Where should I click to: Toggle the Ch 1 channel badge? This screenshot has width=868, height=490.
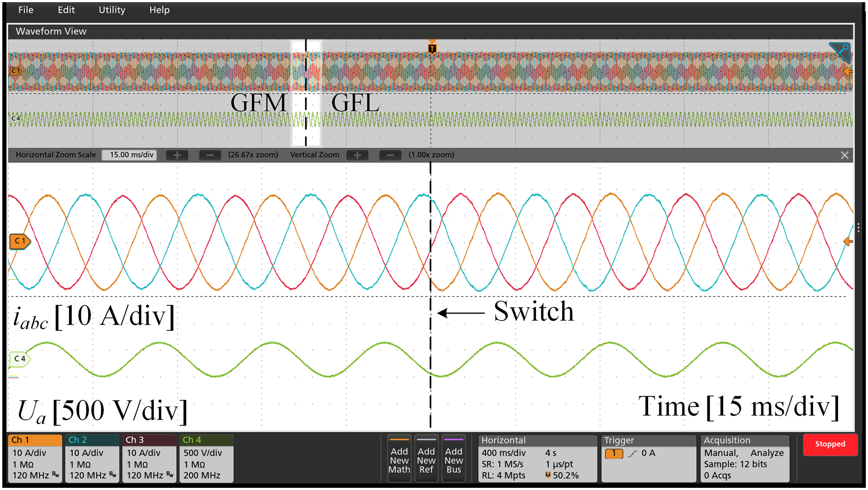click(x=35, y=458)
